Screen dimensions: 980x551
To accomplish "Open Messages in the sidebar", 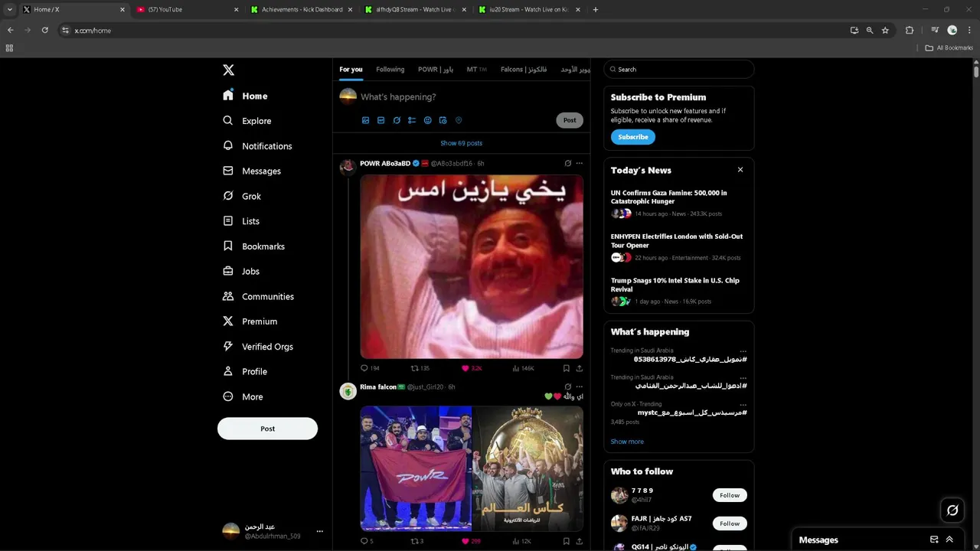I will pyautogui.click(x=252, y=171).
